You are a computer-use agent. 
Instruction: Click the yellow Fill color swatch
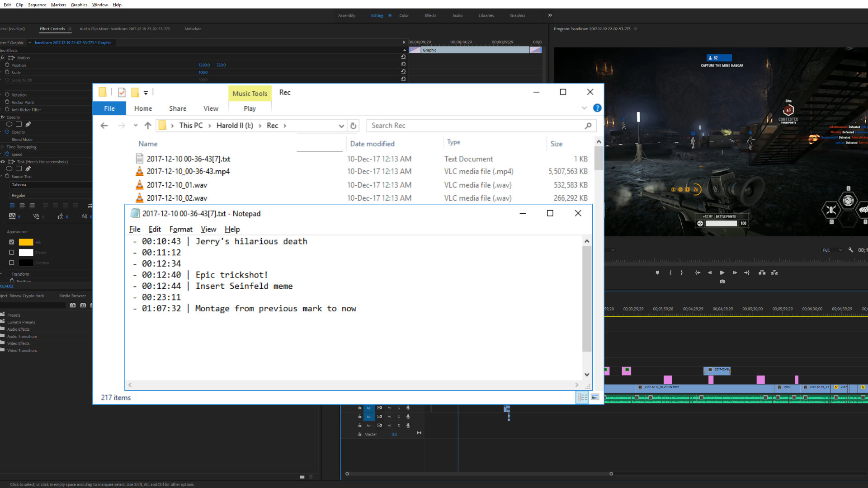click(27, 242)
